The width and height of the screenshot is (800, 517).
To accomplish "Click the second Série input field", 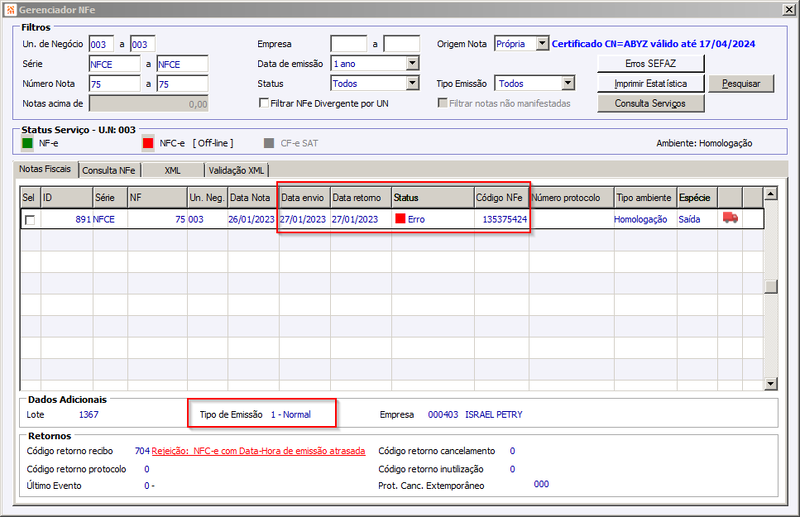I will coord(182,64).
